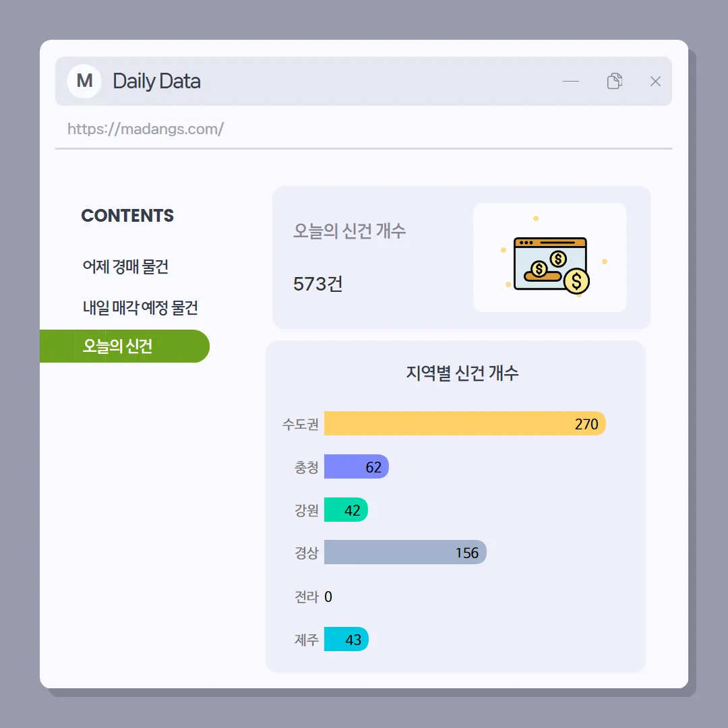Open the 어제 경매 물건 menu item
This screenshot has height=728, width=728.
tap(125, 266)
